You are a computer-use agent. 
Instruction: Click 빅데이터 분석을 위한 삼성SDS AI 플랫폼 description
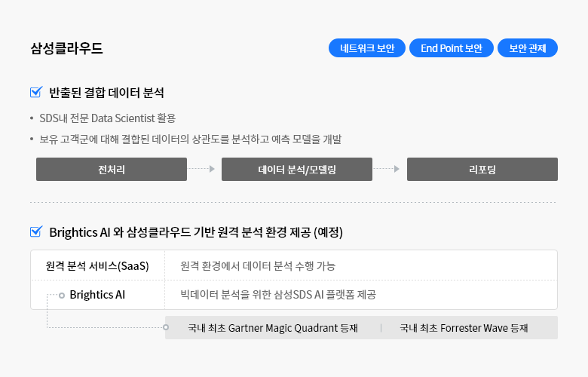click(278, 295)
